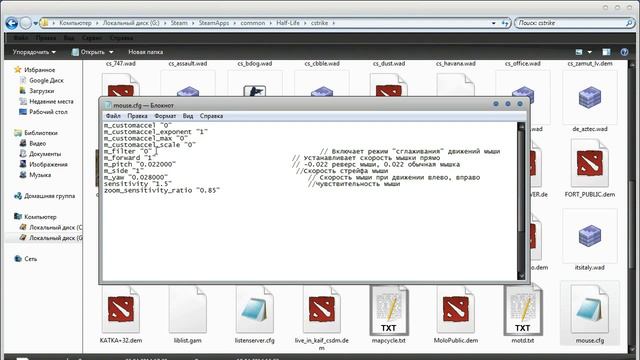
Task: Select the liblist.gam file icon
Action: [x=188, y=309]
